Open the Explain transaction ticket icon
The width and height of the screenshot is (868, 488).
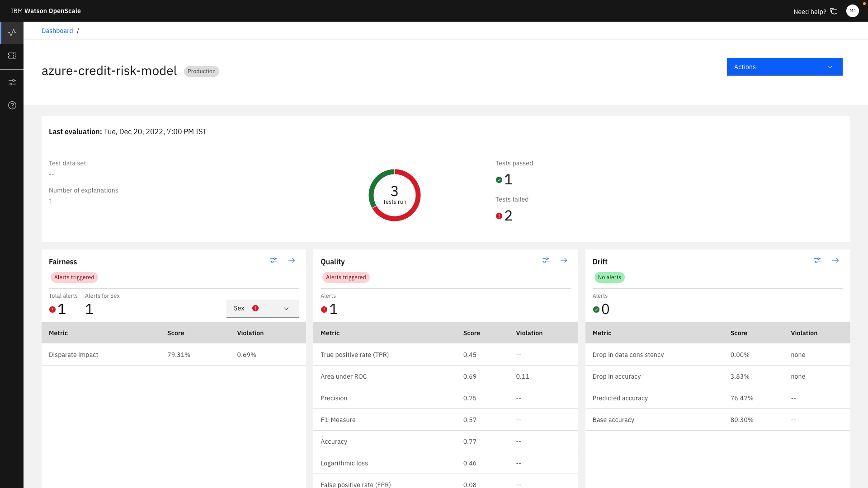point(12,56)
